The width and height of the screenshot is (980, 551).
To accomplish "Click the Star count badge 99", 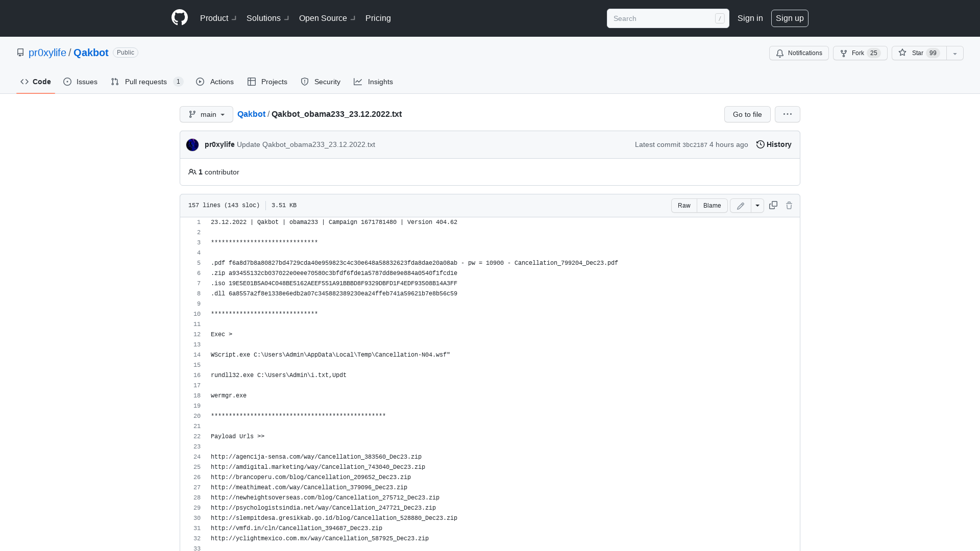I will (933, 53).
